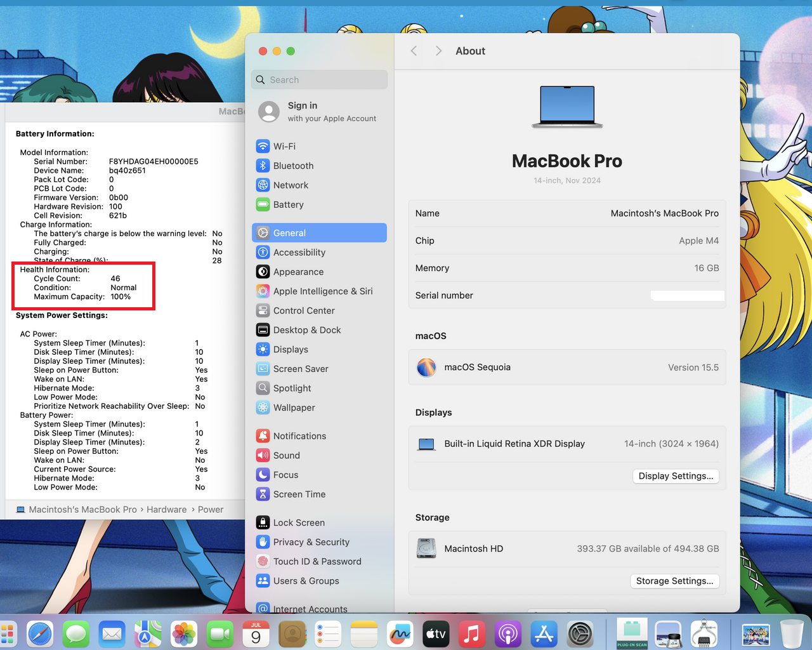This screenshot has height=650, width=812.
Task: Go back with the left chevron
Action: point(414,51)
